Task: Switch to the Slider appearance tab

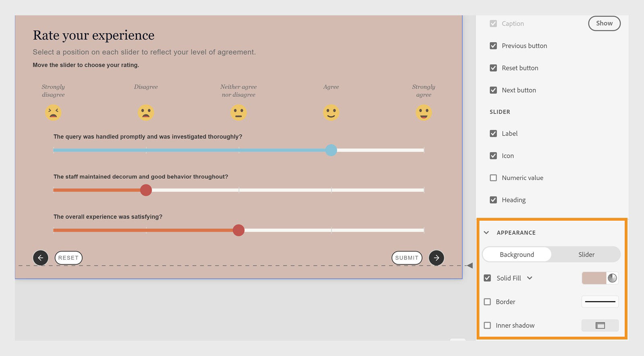Action: 586,255
